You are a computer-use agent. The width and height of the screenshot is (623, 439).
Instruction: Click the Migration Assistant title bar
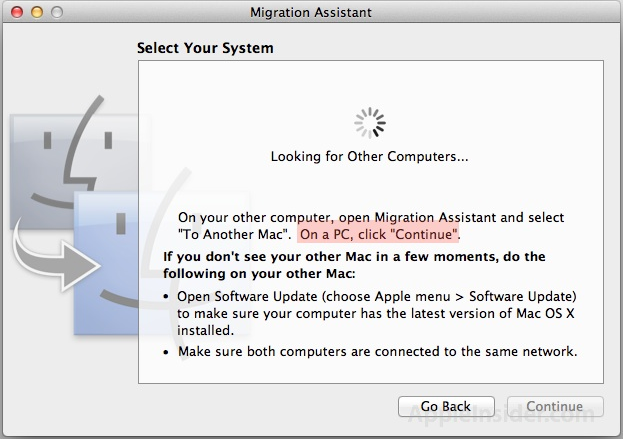click(x=311, y=12)
